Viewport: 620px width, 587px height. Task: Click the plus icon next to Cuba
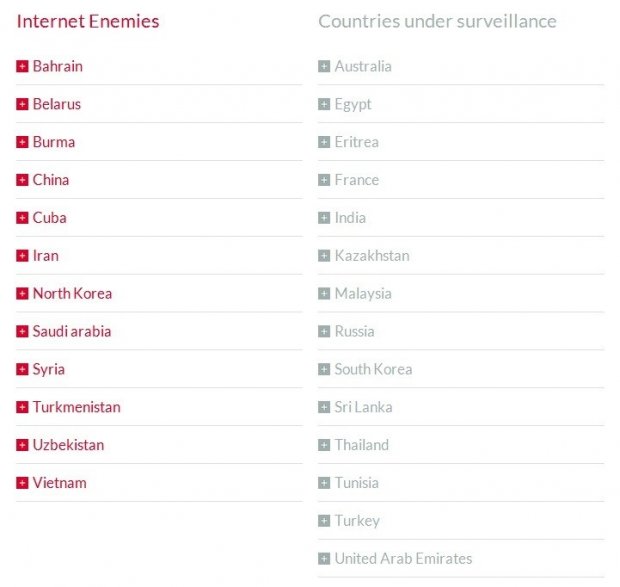[x=22, y=218]
